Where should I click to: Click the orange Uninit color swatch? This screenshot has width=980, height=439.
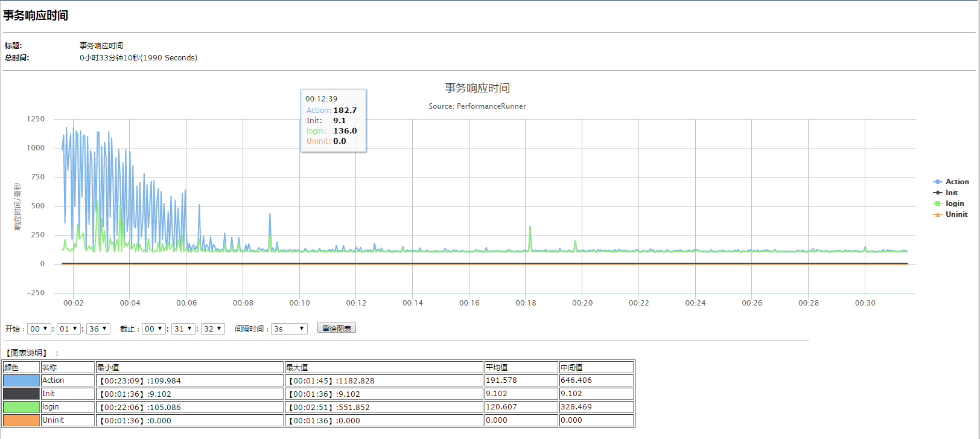[x=21, y=420]
